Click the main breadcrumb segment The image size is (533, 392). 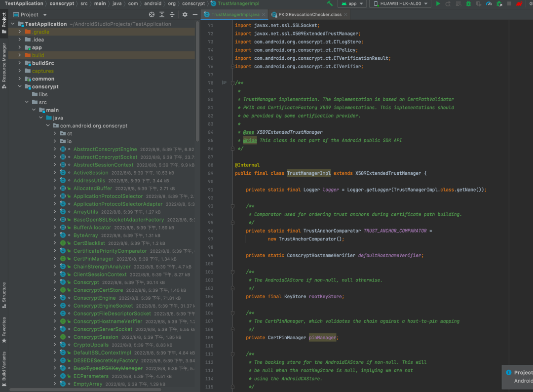100,3
